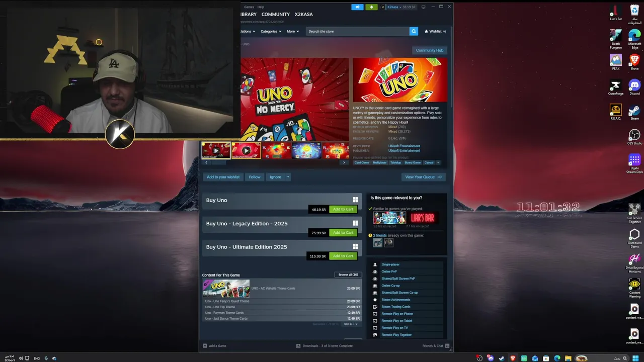Select first trailer thumbnail in media strip

click(216, 150)
